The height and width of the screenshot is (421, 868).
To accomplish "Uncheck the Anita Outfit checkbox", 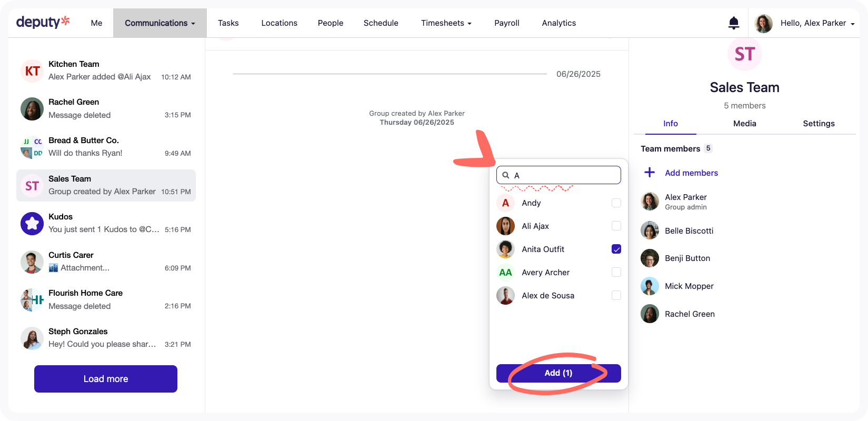I will click(x=616, y=249).
